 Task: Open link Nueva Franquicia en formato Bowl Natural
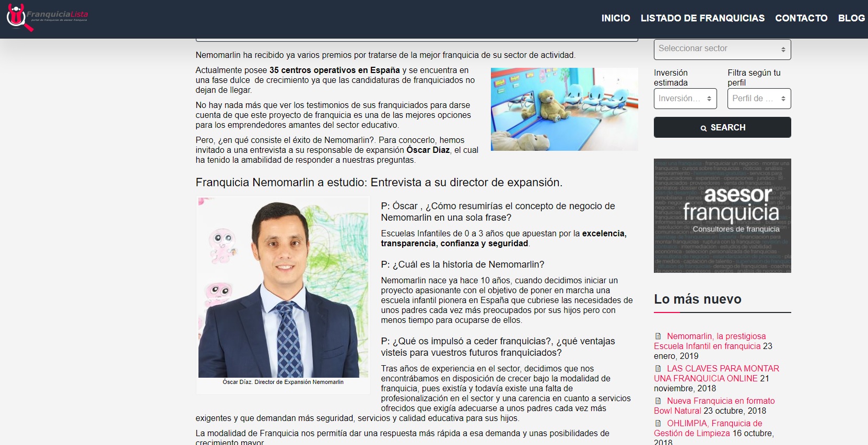pyautogui.click(x=714, y=406)
